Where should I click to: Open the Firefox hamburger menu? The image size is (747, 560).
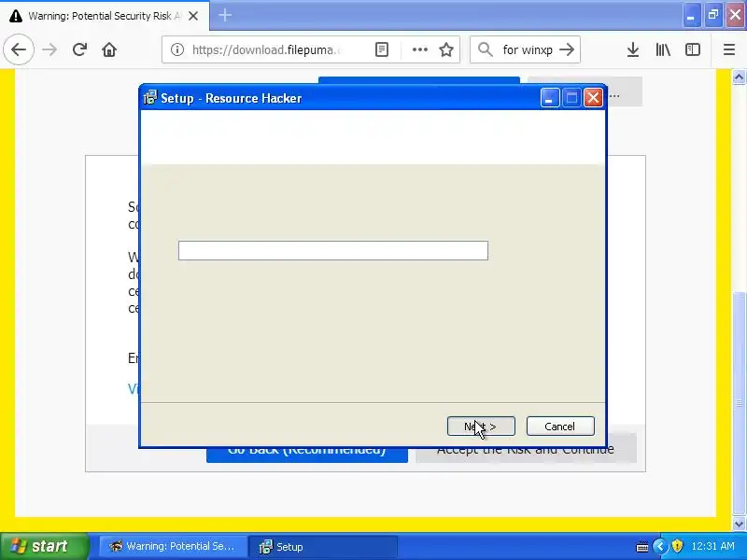pyautogui.click(x=729, y=49)
